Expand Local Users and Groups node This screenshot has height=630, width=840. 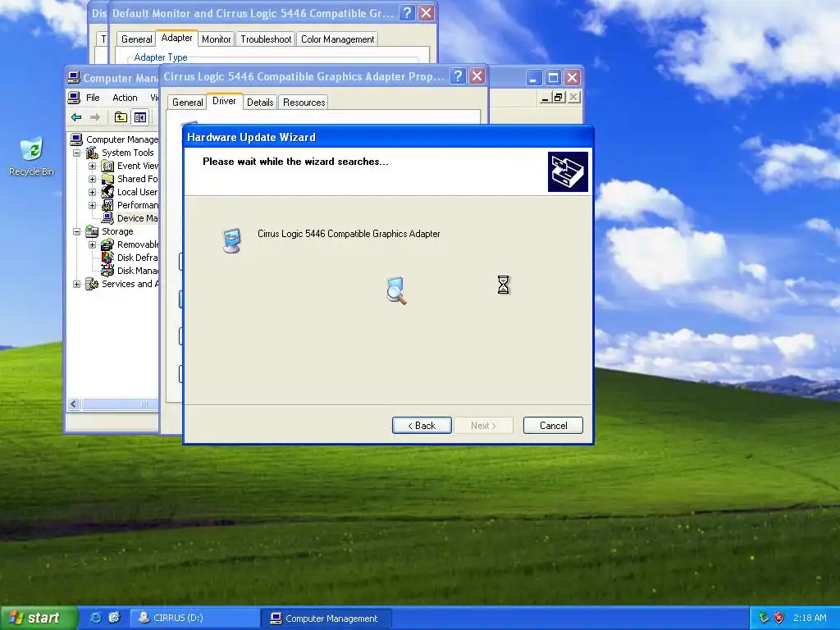[x=92, y=192]
